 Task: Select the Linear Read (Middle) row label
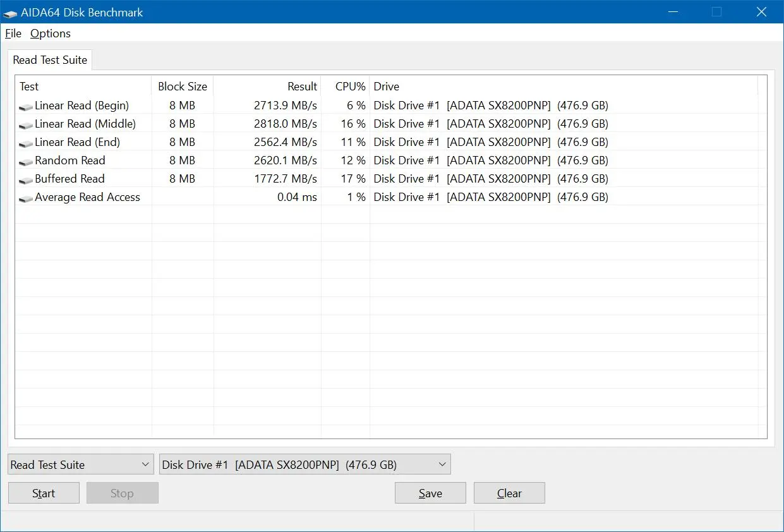click(85, 124)
